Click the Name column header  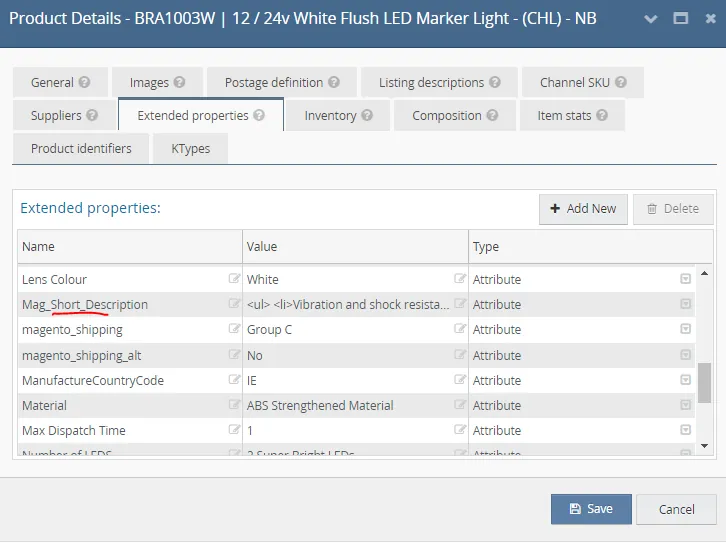tap(130, 247)
